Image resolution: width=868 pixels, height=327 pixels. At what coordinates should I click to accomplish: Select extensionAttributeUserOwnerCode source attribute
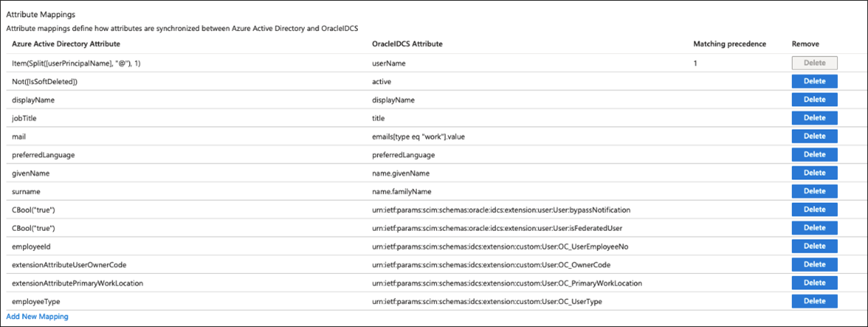(70, 265)
